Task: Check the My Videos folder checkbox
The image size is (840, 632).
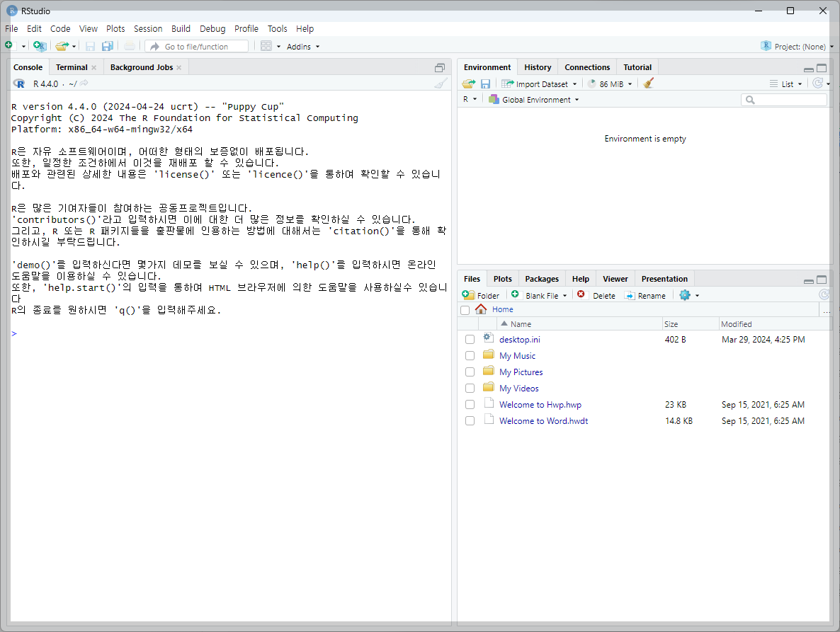Action: pos(470,388)
